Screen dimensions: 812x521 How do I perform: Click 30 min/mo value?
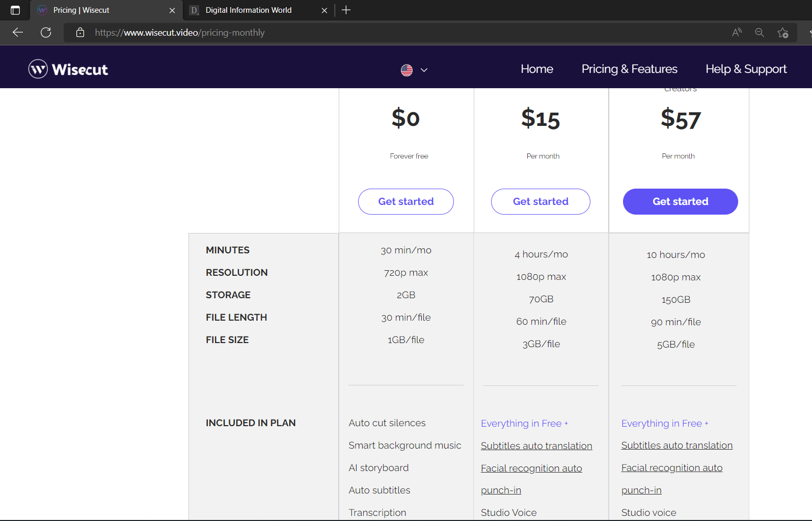(406, 250)
